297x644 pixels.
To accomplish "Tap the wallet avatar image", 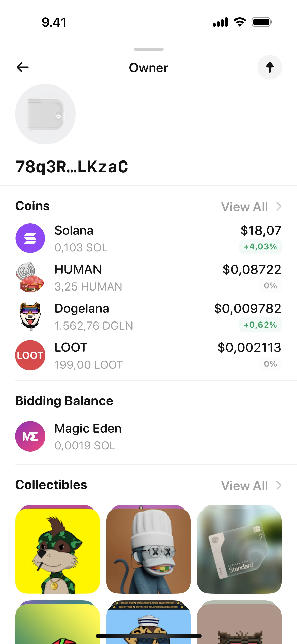I will pyautogui.click(x=45, y=114).
